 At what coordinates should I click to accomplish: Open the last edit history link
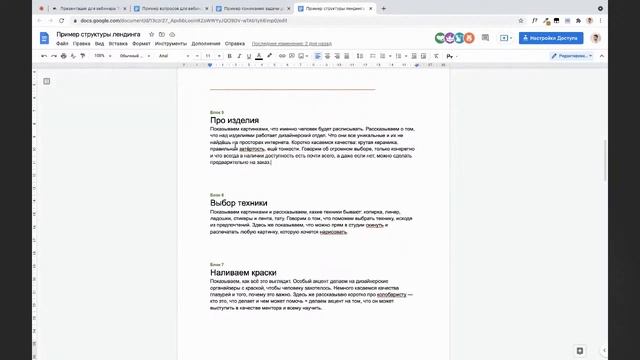point(291,44)
